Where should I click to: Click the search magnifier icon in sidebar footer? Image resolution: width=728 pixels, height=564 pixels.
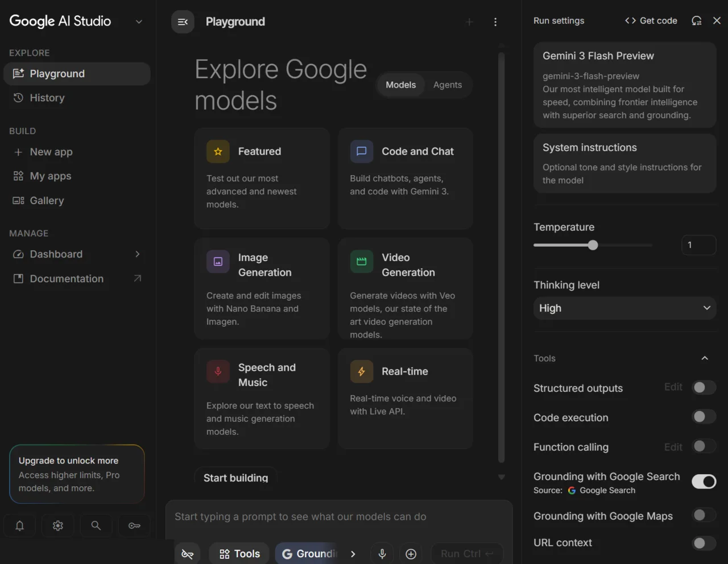96,525
